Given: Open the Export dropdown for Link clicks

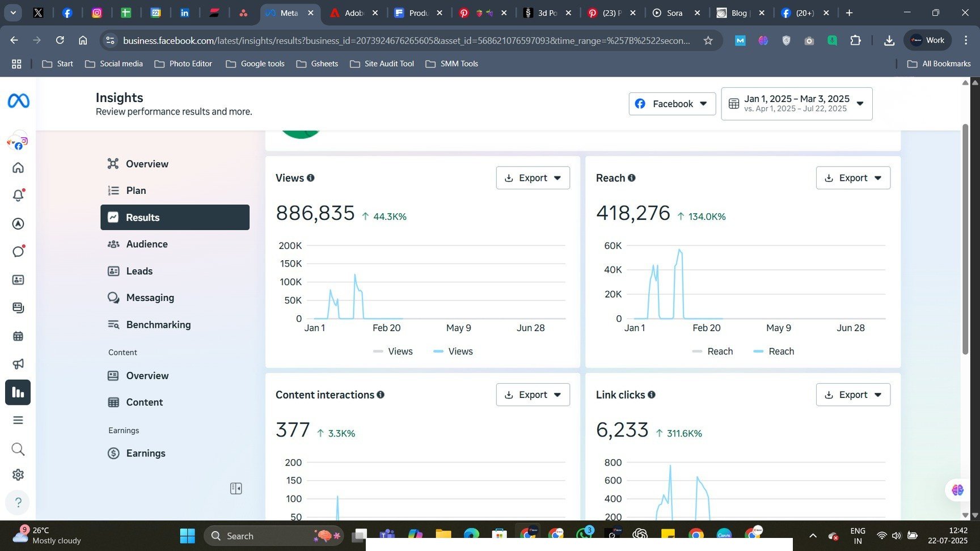Looking at the screenshot, I should 853,395.
